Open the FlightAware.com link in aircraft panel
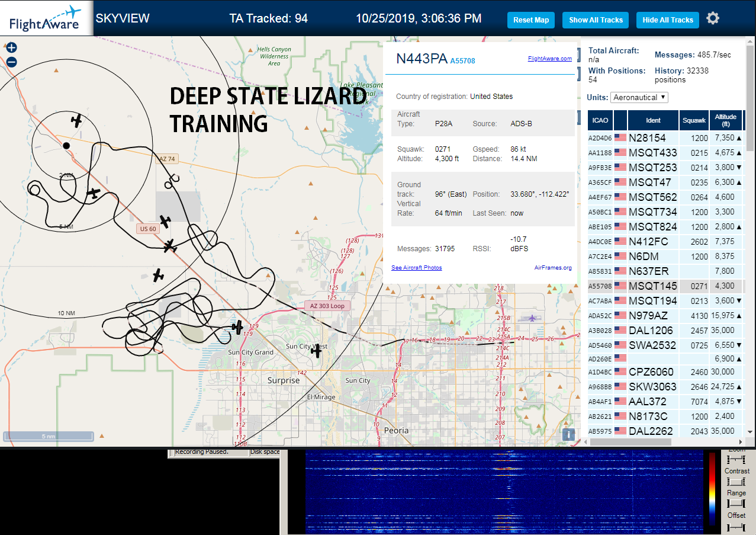Screen dimensions: 756x535 pos(550,58)
